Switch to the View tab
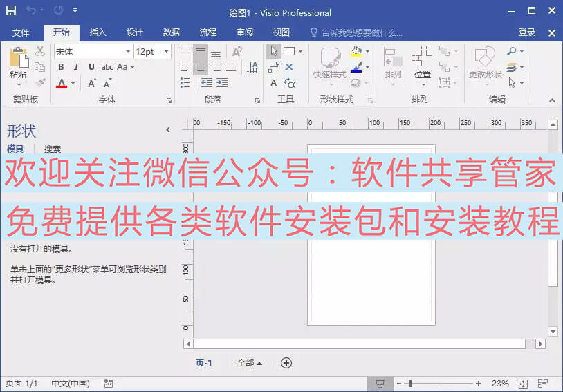The width and height of the screenshot is (563, 392). (281, 32)
